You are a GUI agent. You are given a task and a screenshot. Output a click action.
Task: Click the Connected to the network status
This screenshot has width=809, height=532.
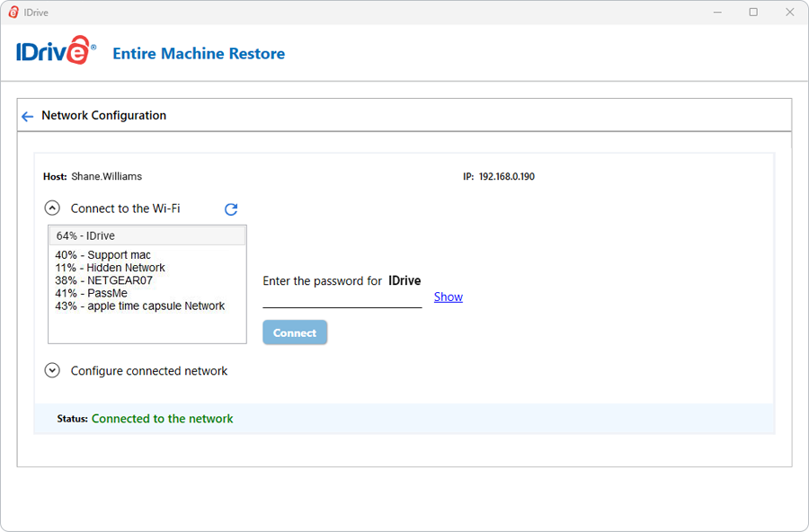(162, 419)
